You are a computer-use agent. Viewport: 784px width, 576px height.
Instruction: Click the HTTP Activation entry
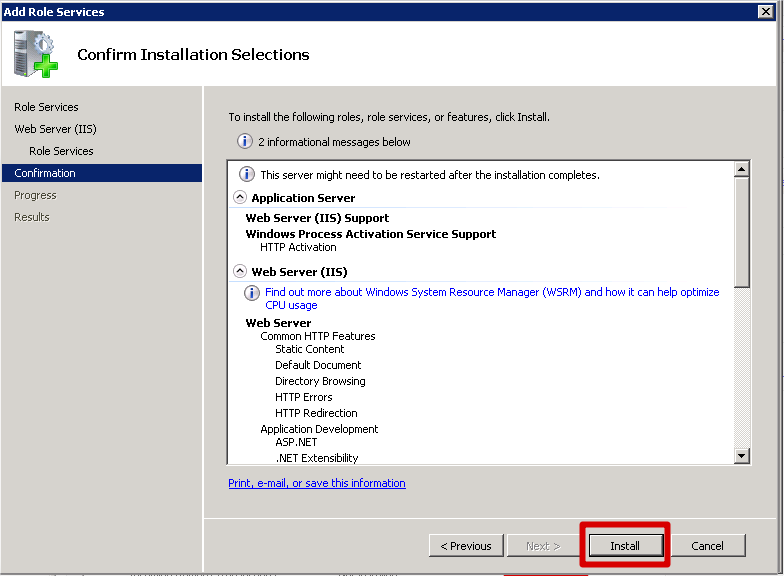tap(298, 247)
